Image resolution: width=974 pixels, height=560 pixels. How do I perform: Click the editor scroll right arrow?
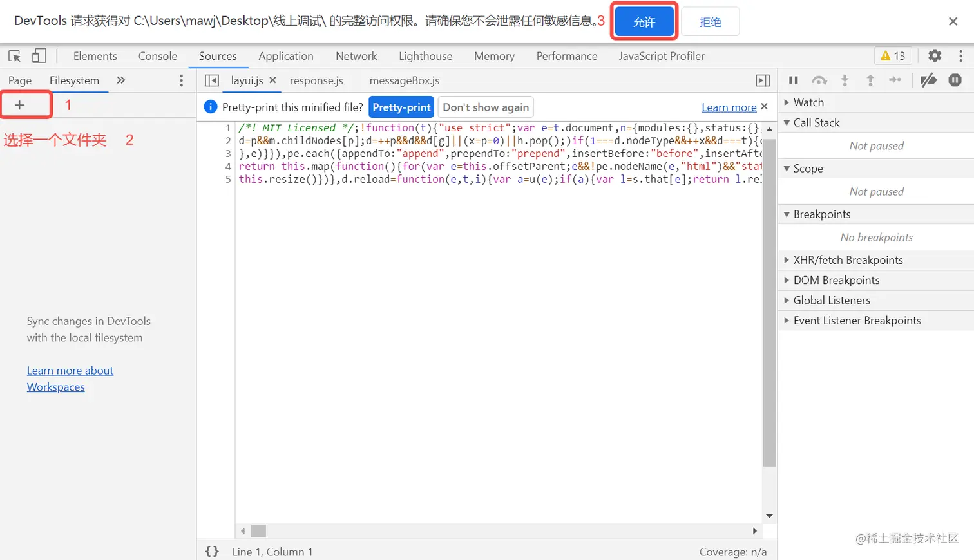(x=755, y=531)
